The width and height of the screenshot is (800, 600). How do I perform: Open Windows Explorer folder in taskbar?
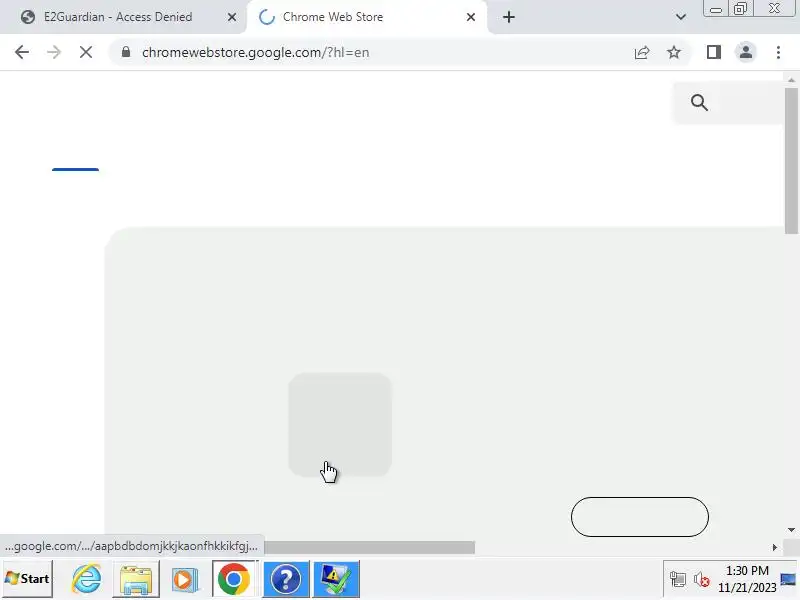click(x=136, y=579)
